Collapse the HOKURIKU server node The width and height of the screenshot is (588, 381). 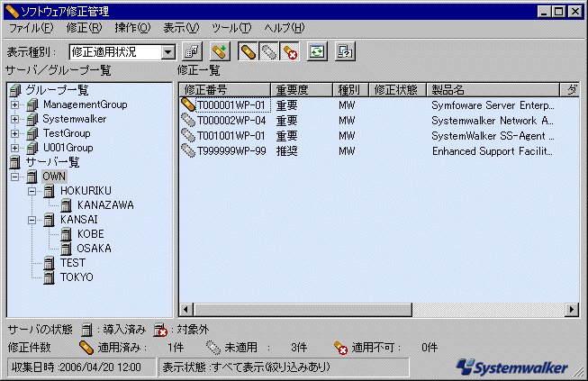click(32, 191)
